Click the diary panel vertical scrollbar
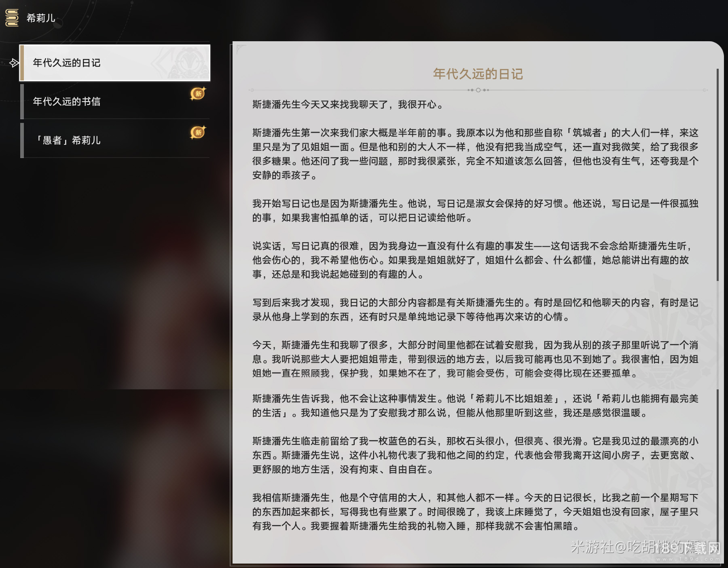This screenshot has width=728, height=568. [717, 174]
